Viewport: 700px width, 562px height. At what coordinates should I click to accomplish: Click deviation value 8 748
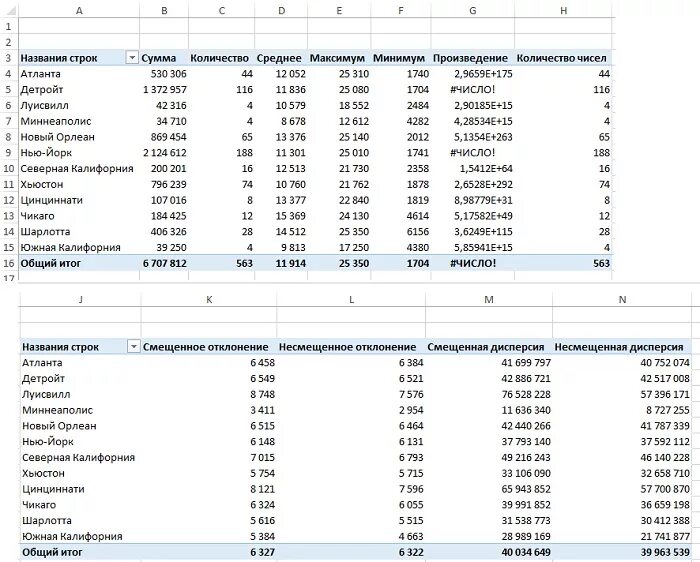pos(262,394)
